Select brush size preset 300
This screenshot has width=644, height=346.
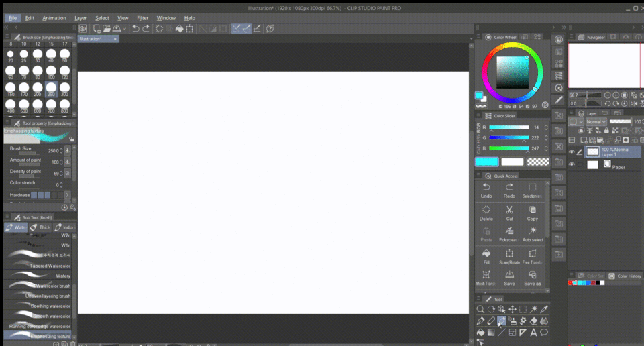point(64,89)
